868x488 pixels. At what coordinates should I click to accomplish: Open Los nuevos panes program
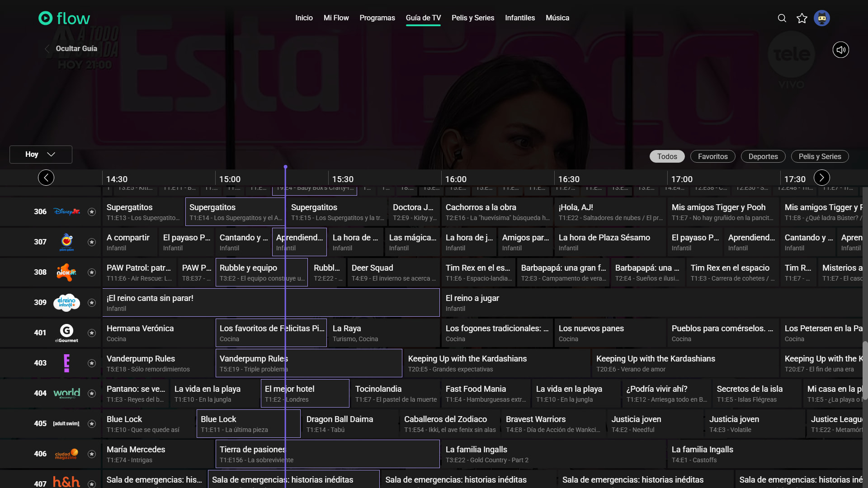(x=610, y=333)
